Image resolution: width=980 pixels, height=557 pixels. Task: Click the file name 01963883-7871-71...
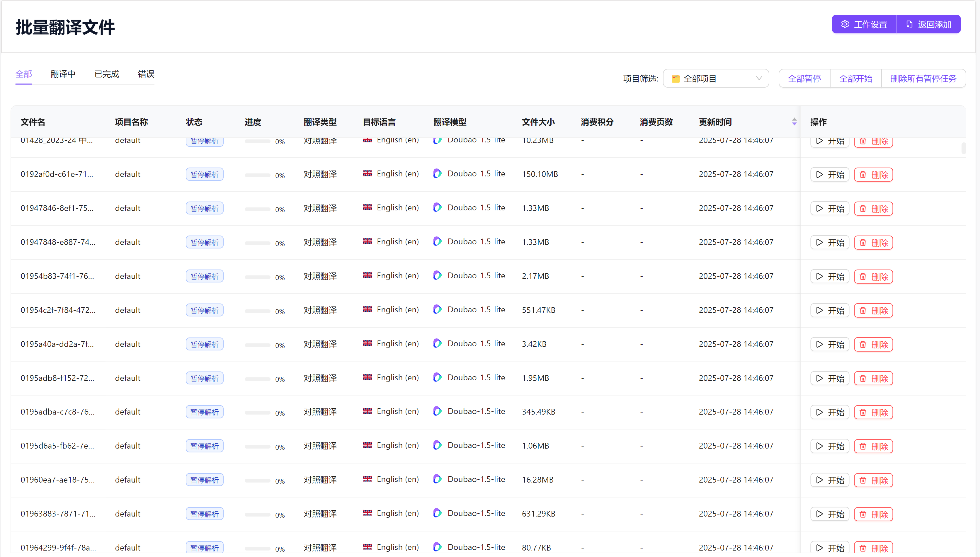58,514
